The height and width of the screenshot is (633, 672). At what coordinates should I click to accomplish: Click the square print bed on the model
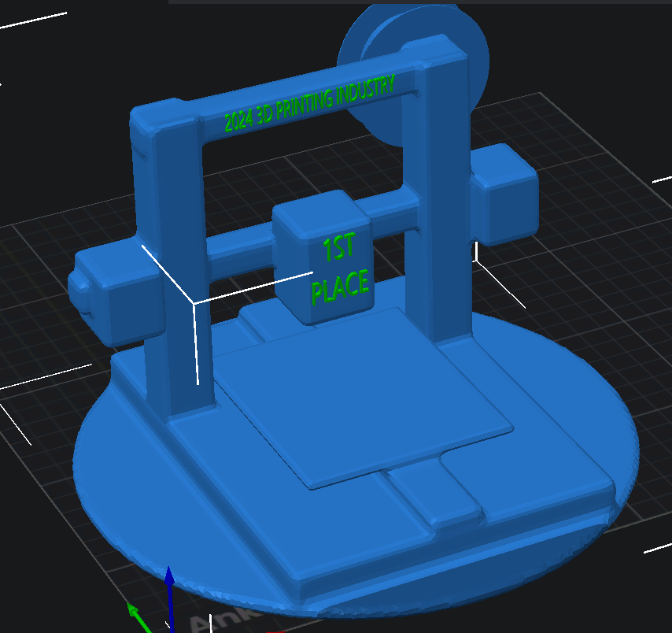point(364,399)
